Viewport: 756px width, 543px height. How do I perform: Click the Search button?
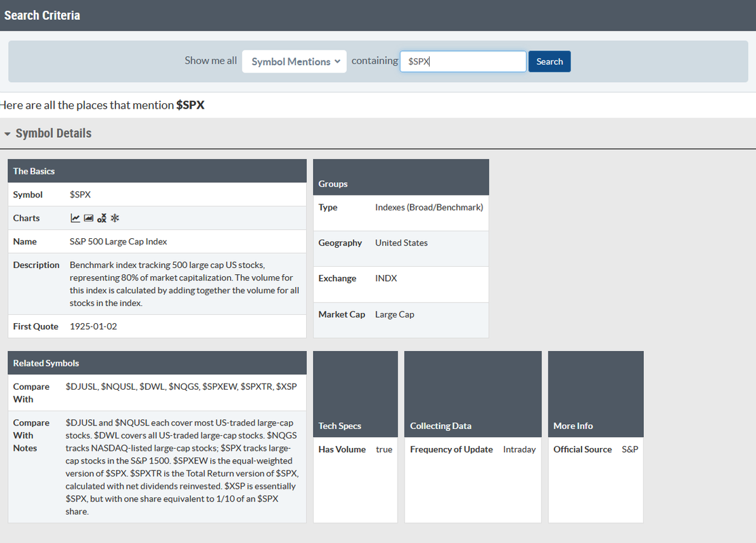[x=549, y=61]
